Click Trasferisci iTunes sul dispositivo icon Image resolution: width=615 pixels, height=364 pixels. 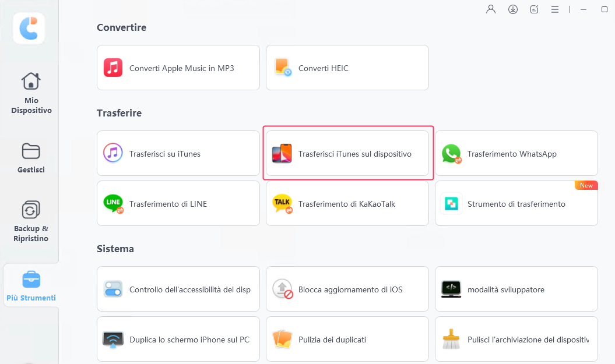coord(283,154)
